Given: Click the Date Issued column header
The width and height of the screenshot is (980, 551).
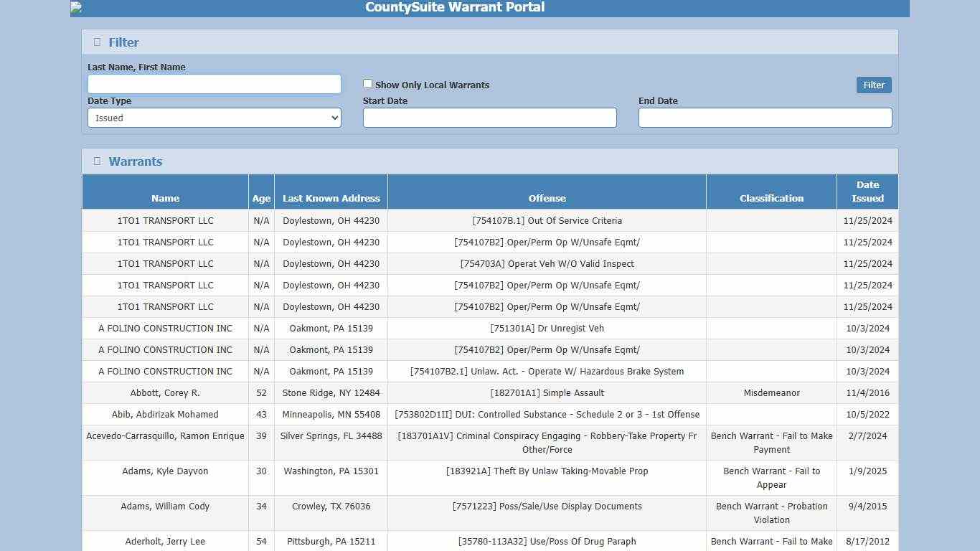Looking at the screenshot, I should coord(867,191).
